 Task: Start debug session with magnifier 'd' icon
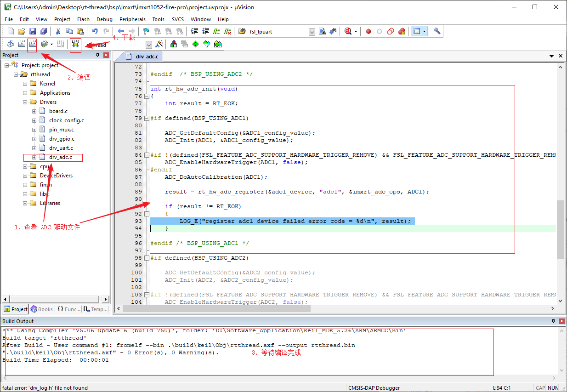pos(348,31)
